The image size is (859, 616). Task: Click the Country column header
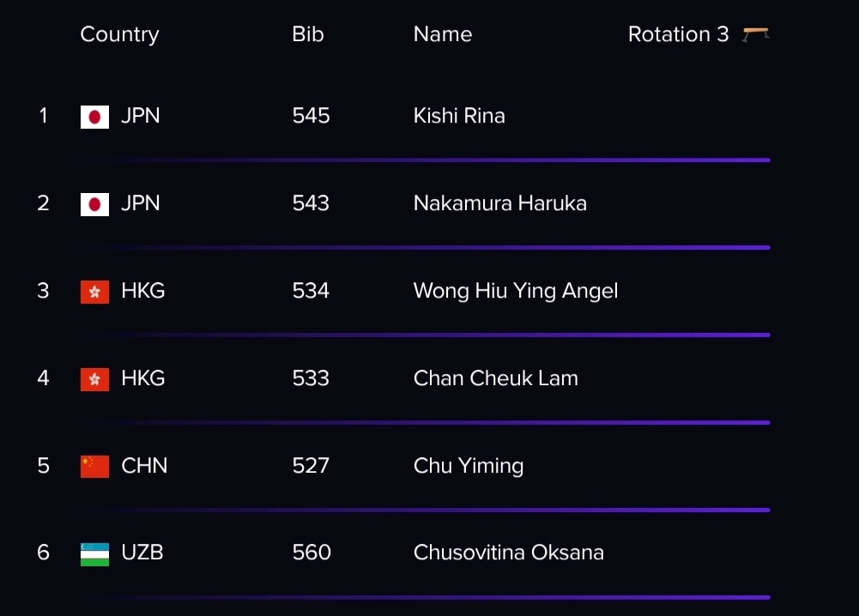point(119,34)
